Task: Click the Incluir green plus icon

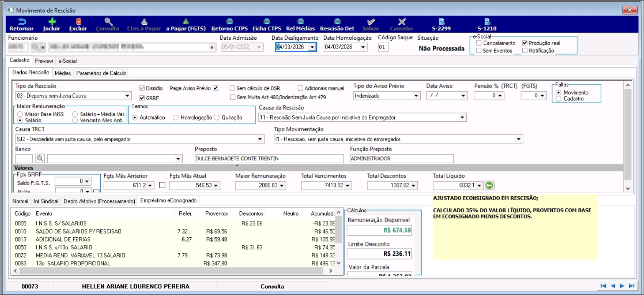Action: [51, 22]
